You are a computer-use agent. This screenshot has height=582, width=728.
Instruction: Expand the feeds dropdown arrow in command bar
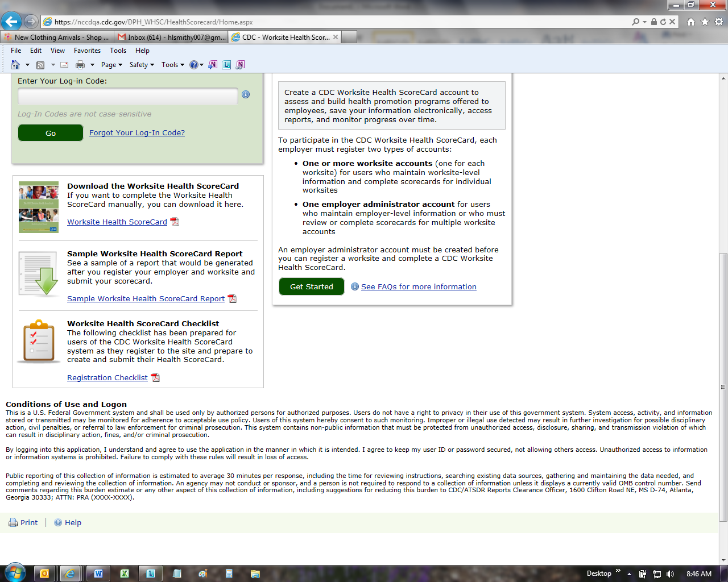click(53, 65)
